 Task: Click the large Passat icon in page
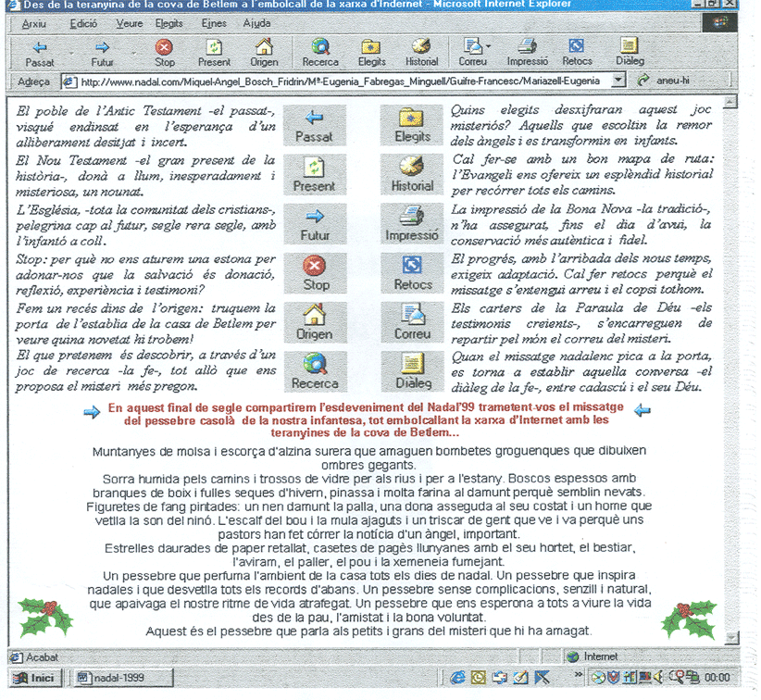pos(315,125)
